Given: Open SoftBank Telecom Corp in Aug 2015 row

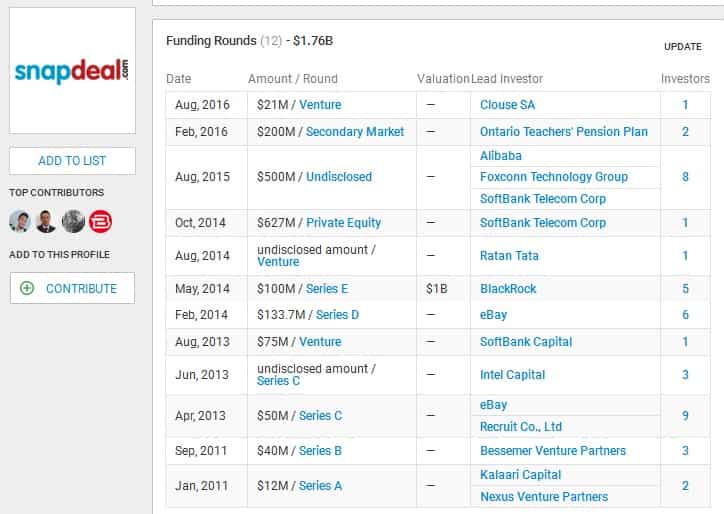Looking at the screenshot, I should pyautogui.click(x=543, y=199).
